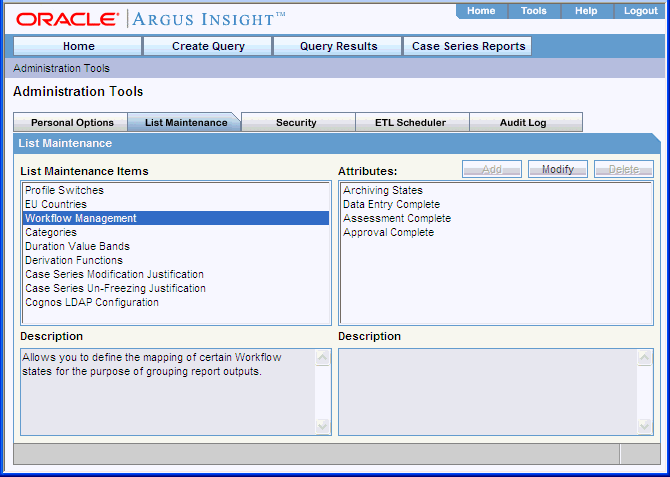The width and height of the screenshot is (670, 477).
Task: Select the List Maintenance tab
Action: click(x=185, y=122)
